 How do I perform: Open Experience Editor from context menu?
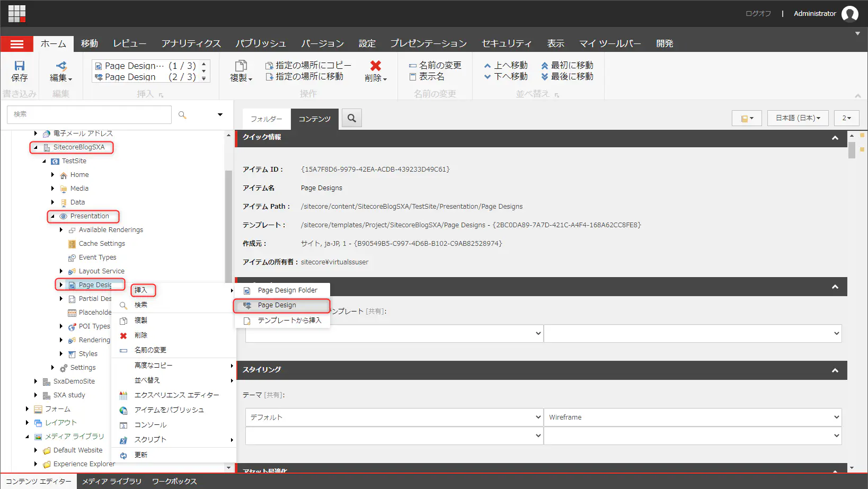[173, 395]
